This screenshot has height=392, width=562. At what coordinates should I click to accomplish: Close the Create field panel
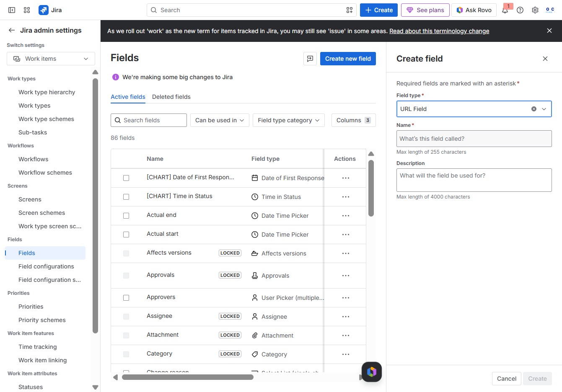click(545, 59)
